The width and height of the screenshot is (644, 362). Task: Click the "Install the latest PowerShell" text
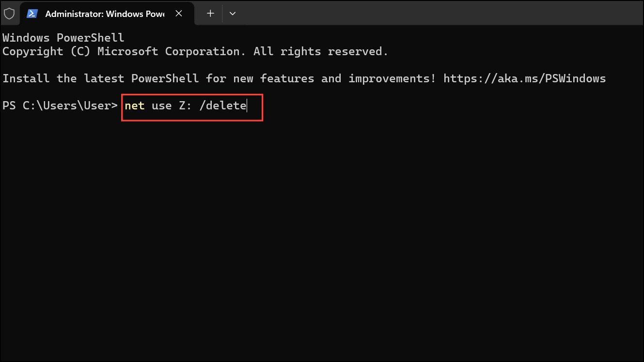100,78
